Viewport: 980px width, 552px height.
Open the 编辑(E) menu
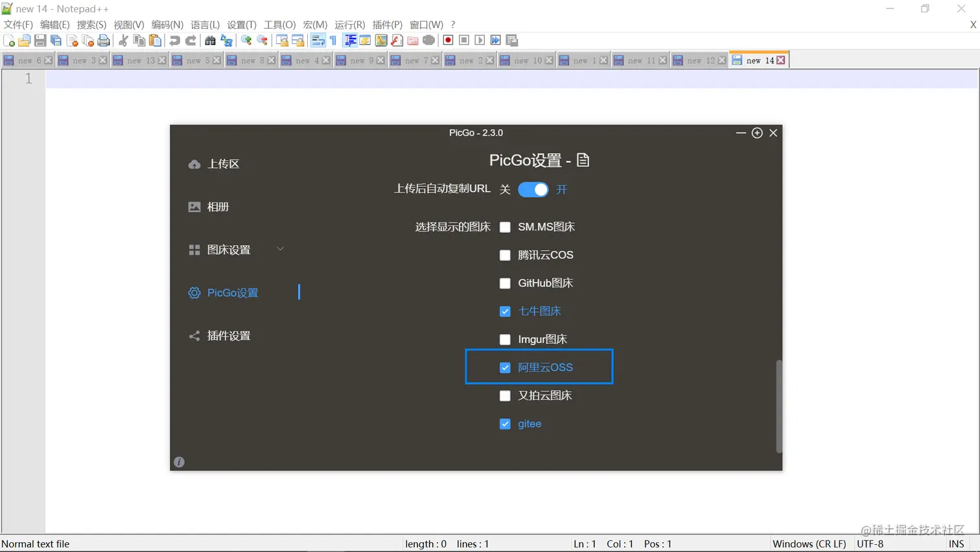[x=54, y=24]
